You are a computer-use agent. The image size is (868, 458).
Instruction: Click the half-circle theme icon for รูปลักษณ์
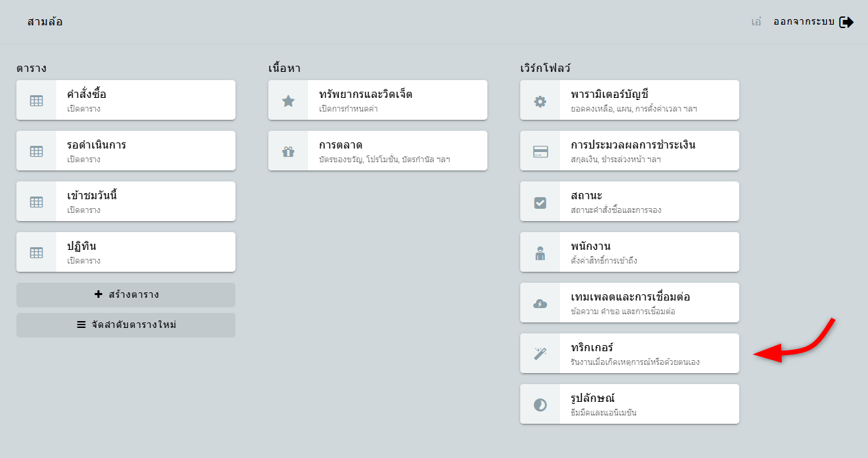tap(540, 405)
